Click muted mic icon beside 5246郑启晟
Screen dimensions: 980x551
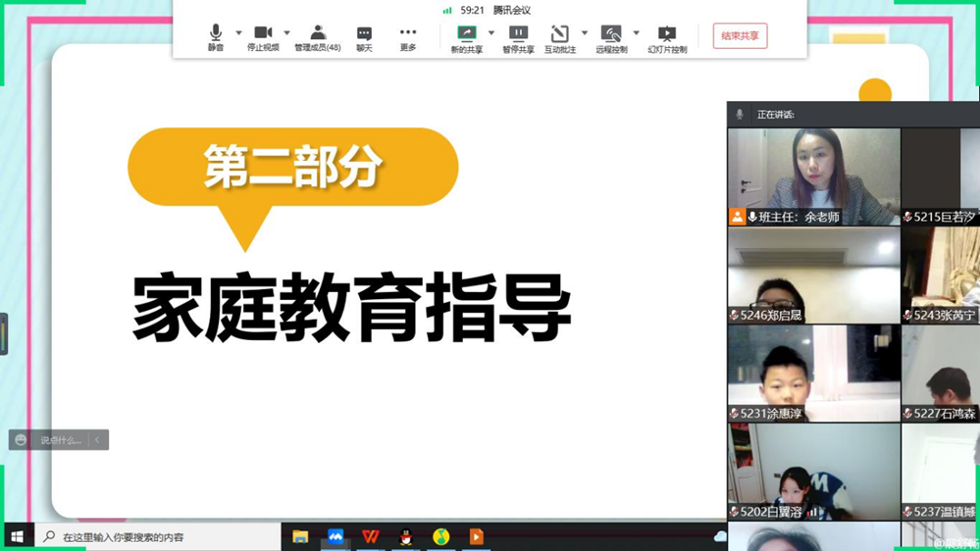click(x=734, y=316)
